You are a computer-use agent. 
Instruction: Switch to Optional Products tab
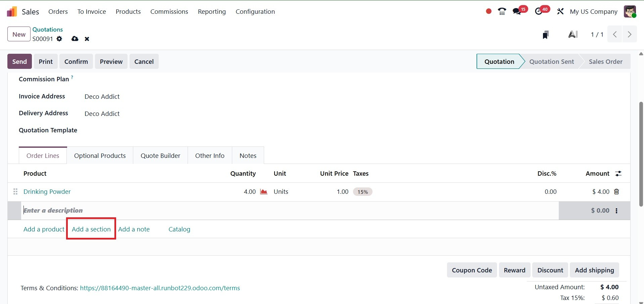[100, 156]
